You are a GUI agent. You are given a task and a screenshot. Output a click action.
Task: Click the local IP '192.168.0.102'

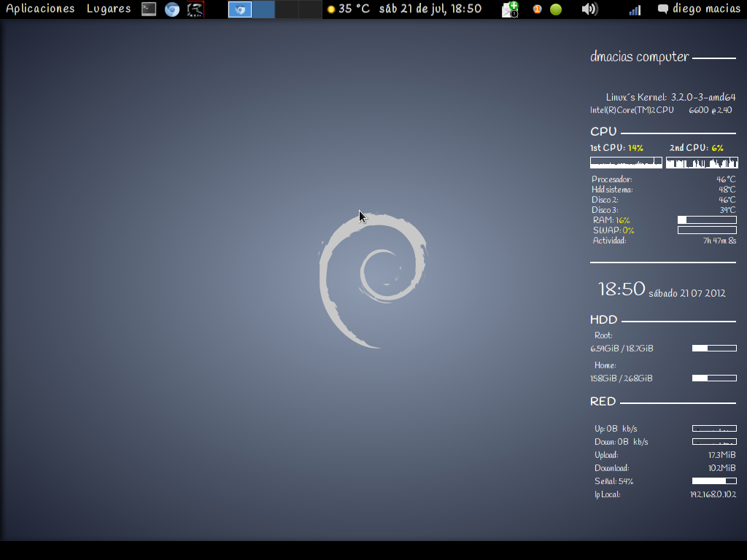point(713,494)
